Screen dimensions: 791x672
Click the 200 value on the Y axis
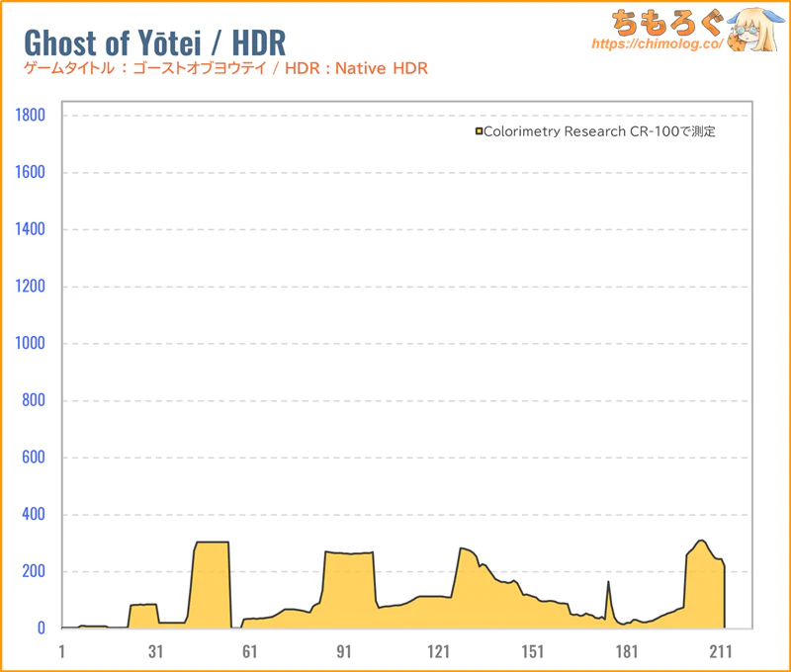click(35, 572)
